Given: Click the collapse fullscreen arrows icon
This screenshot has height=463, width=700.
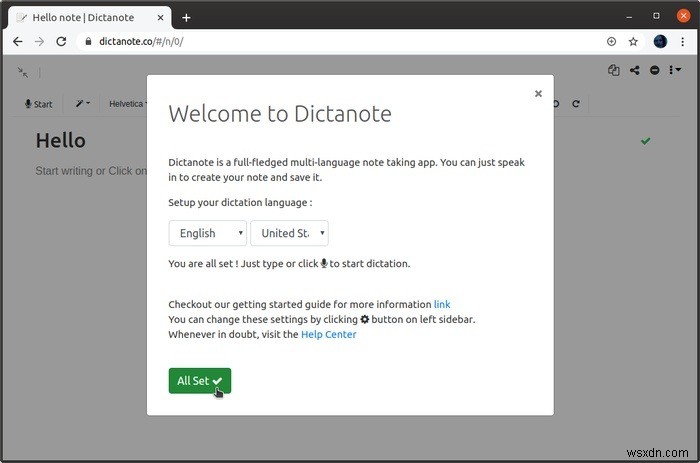Looking at the screenshot, I should pyautogui.click(x=23, y=72).
